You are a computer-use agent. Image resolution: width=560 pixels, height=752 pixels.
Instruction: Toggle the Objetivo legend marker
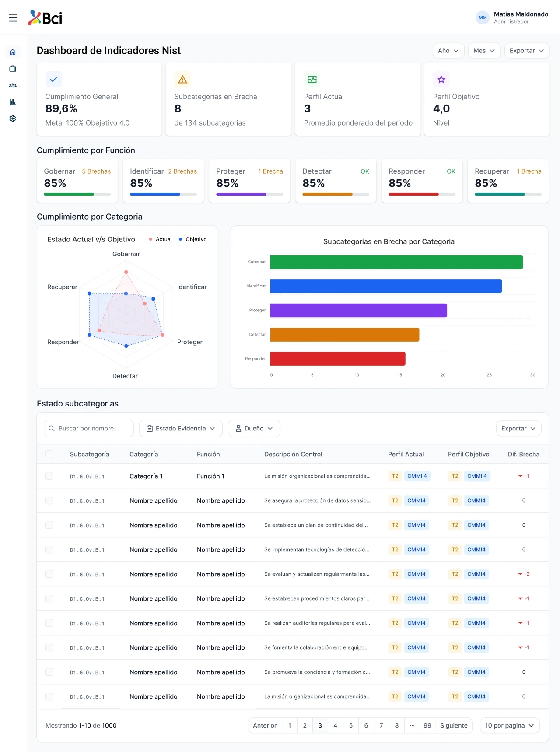click(x=180, y=239)
